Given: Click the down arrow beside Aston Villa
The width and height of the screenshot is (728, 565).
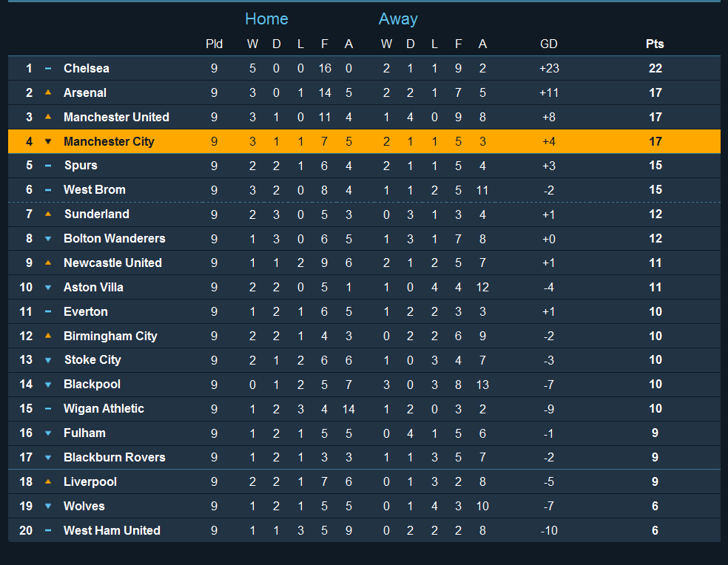Looking at the screenshot, I should point(48,287).
